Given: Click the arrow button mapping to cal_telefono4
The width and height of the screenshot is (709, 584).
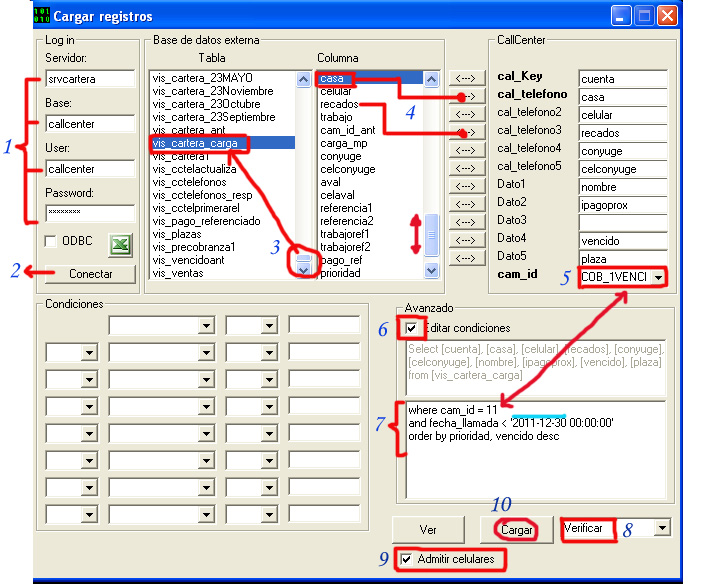Looking at the screenshot, I should coord(466,150).
